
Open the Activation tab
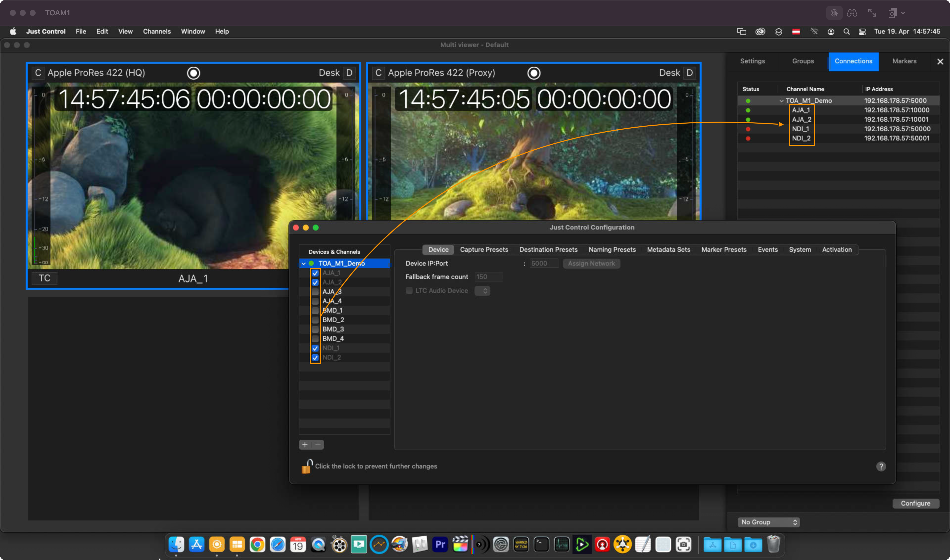tap(836, 249)
